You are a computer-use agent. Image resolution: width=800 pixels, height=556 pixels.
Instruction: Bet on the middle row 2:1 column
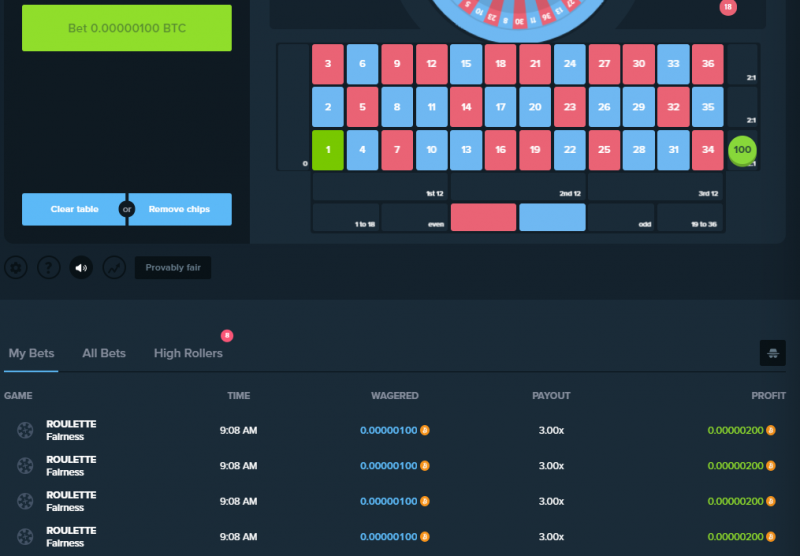tap(742, 107)
